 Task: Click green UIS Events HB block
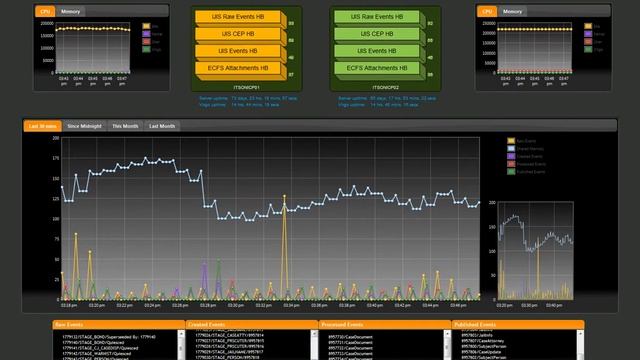377,51
